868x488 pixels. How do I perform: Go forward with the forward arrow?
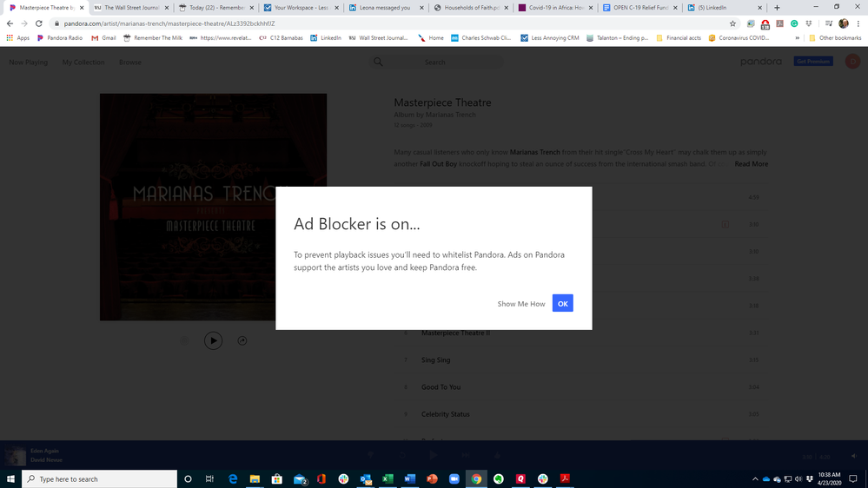pyautogui.click(x=24, y=23)
